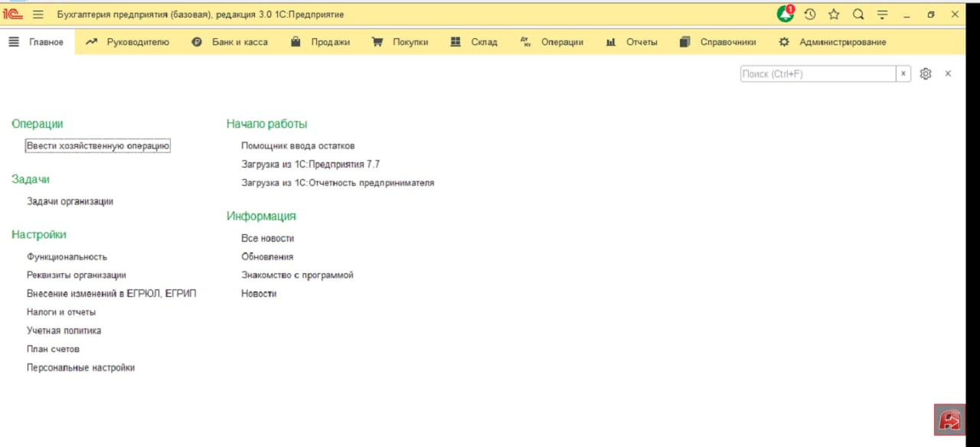The height and width of the screenshot is (447, 980).
Task: Open favorites star icon
Action: coord(834,15)
